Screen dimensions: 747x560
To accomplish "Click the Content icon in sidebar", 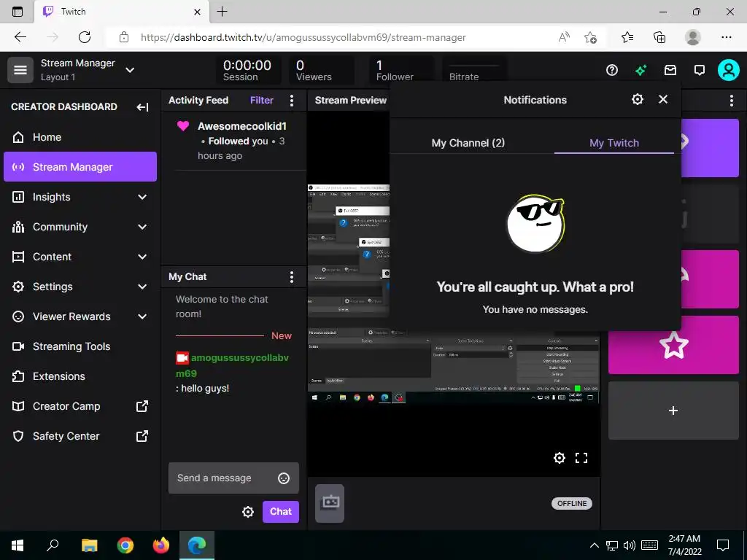I will pyautogui.click(x=18, y=257).
